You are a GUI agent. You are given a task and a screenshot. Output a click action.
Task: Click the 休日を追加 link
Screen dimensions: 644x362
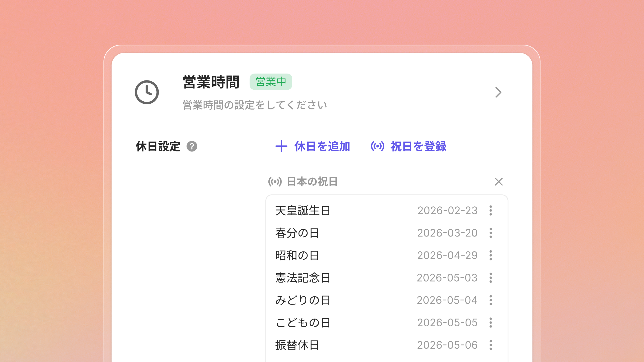pyautogui.click(x=322, y=146)
